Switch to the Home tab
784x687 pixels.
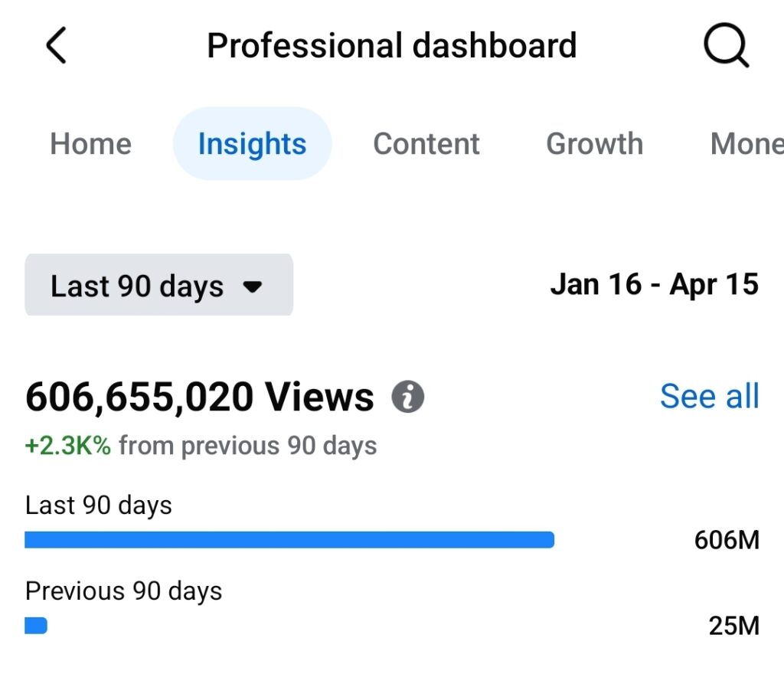point(90,144)
